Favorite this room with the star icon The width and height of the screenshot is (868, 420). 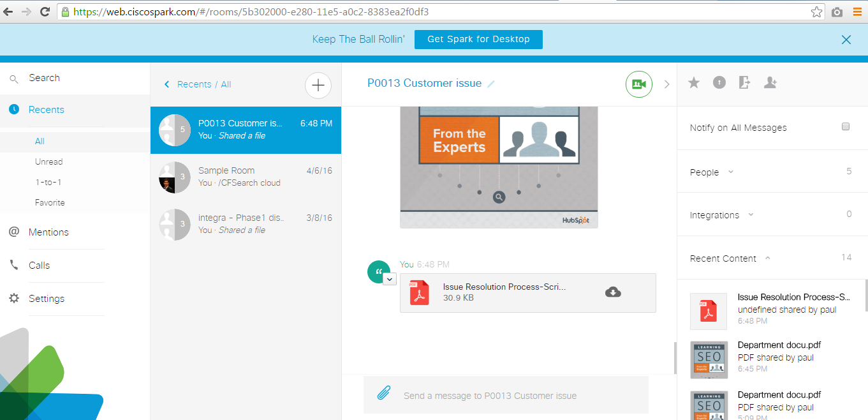(694, 82)
